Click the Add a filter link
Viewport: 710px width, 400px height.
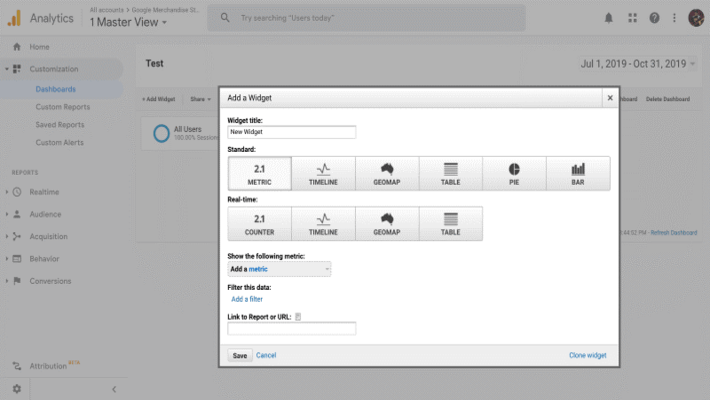(247, 299)
